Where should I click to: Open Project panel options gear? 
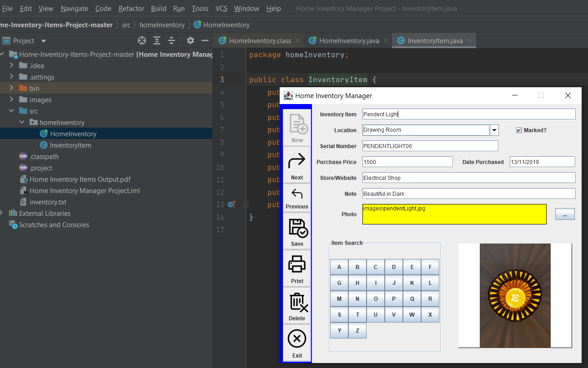coord(190,40)
